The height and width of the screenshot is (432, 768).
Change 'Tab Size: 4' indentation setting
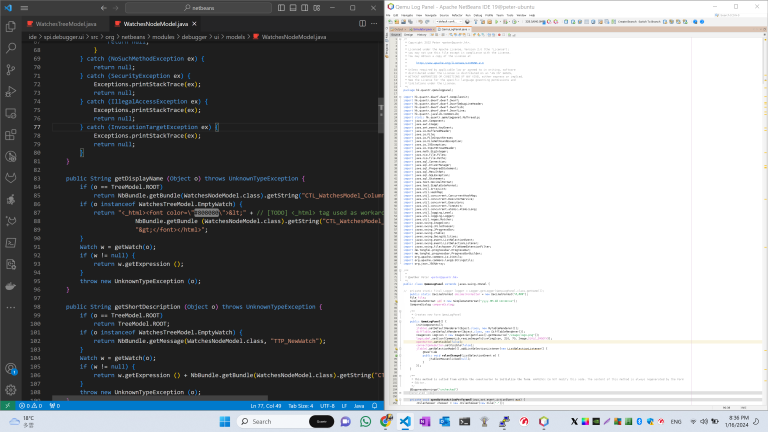pos(300,406)
